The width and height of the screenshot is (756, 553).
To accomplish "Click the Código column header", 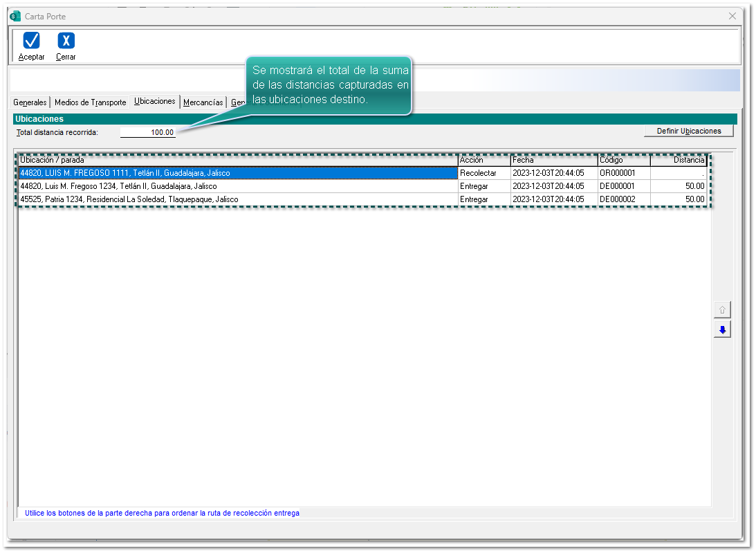I will click(x=623, y=161).
